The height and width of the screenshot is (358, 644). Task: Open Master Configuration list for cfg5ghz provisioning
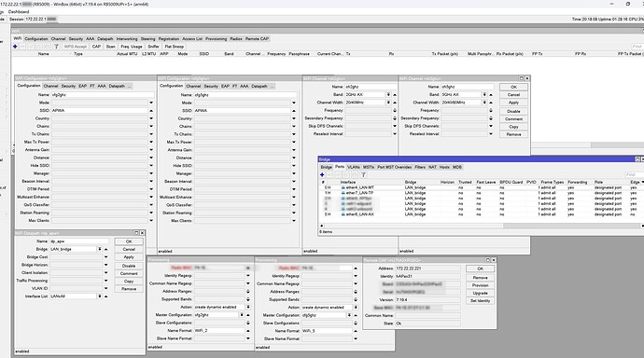[x=349, y=315]
